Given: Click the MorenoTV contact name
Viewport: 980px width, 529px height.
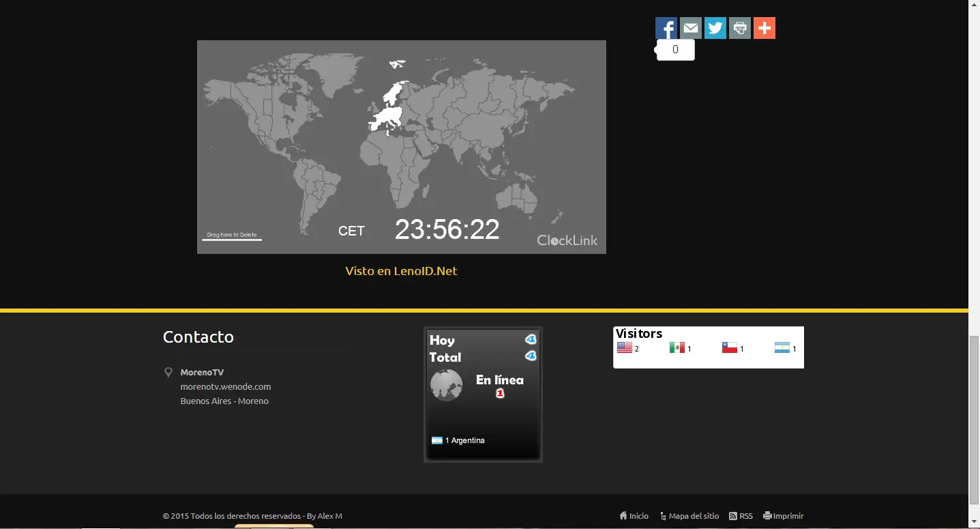Looking at the screenshot, I should point(202,372).
